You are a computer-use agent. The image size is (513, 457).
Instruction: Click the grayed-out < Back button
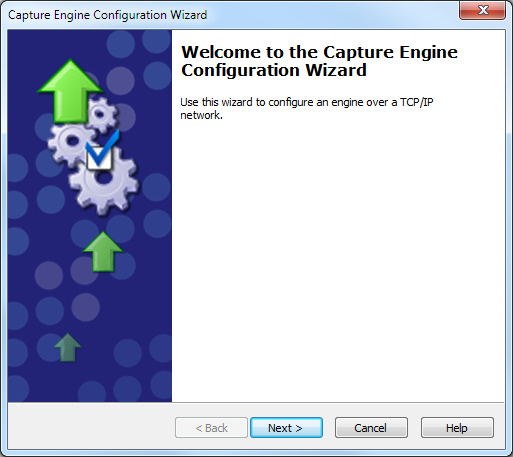(x=211, y=428)
